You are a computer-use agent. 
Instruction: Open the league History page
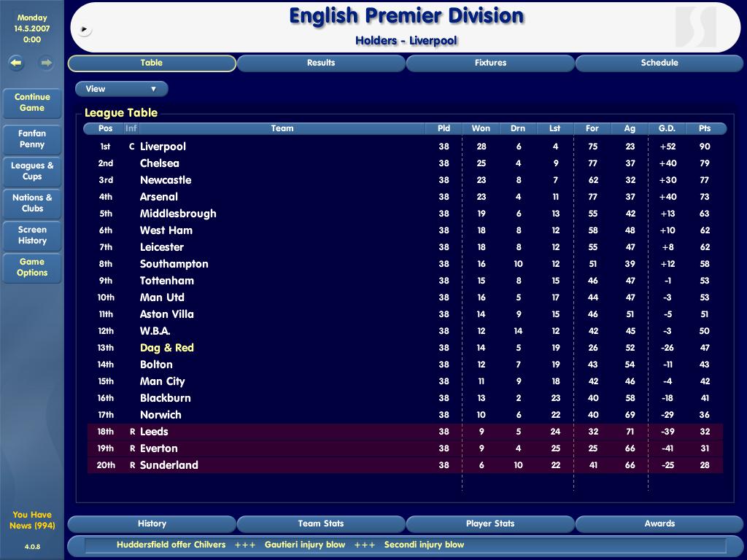pyautogui.click(x=152, y=524)
